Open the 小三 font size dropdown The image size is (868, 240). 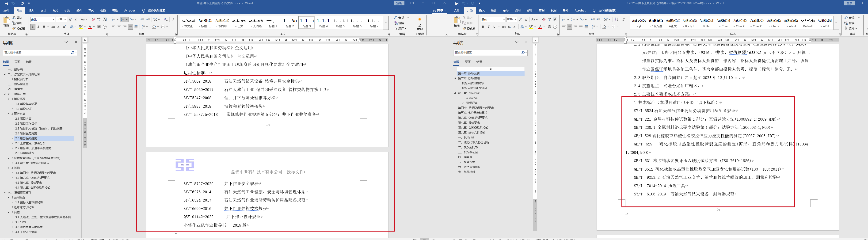(65, 19)
